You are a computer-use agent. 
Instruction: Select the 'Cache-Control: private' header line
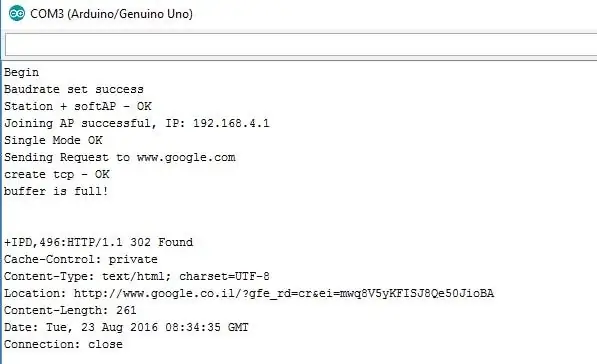(x=81, y=259)
